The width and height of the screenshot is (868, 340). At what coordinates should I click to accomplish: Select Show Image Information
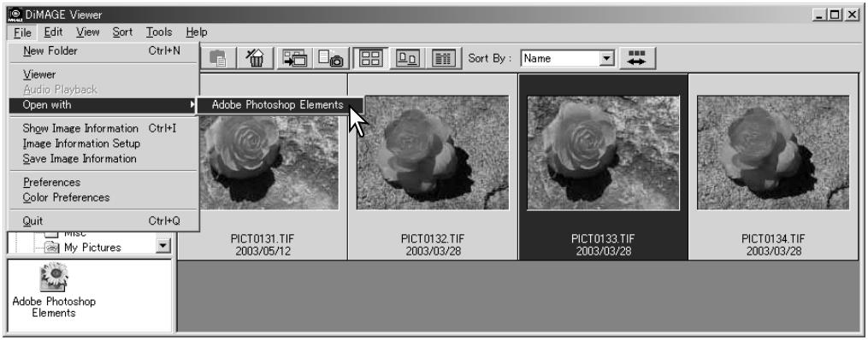(x=103, y=128)
